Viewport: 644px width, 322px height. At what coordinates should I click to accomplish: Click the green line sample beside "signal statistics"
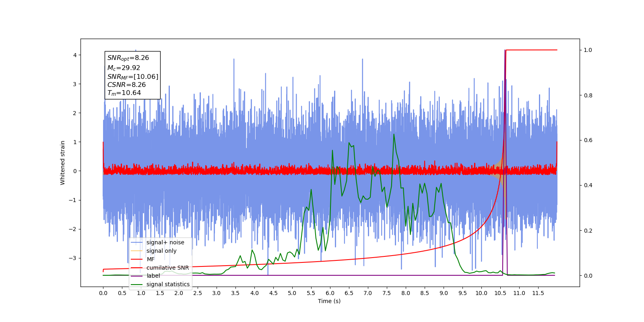(137, 285)
